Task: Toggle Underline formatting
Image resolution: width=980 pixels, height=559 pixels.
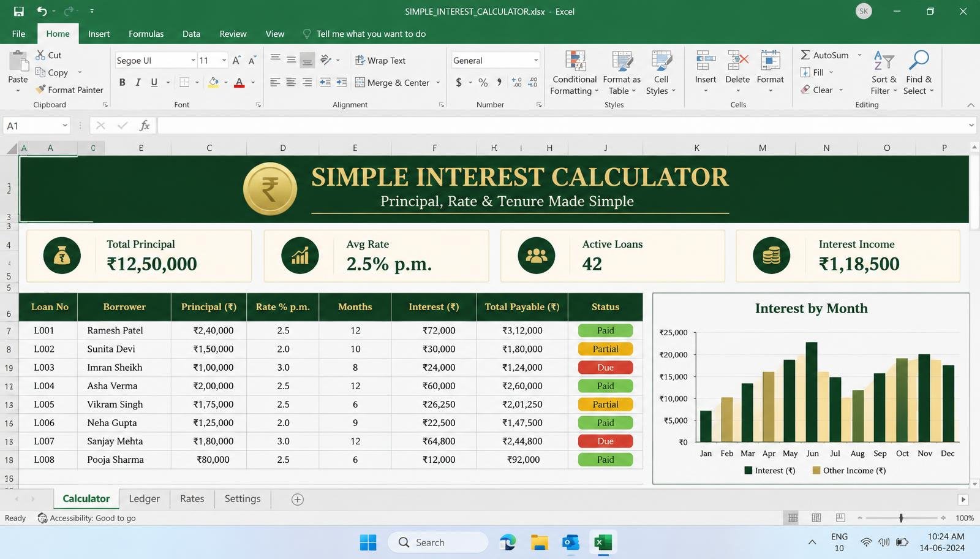Action: (154, 82)
